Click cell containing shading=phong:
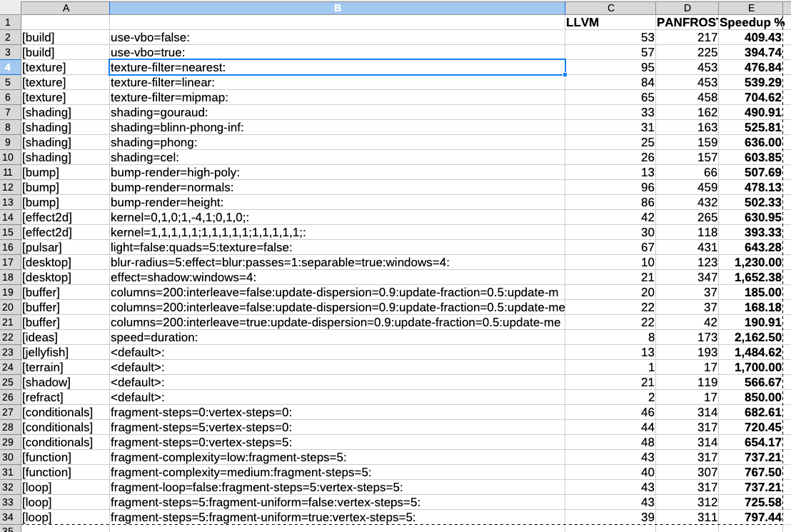 pyautogui.click(x=337, y=142)
